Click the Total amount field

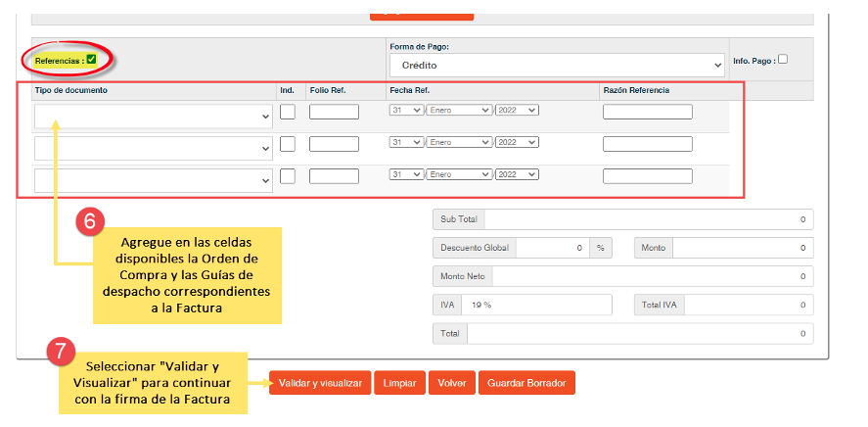[640, 334]
